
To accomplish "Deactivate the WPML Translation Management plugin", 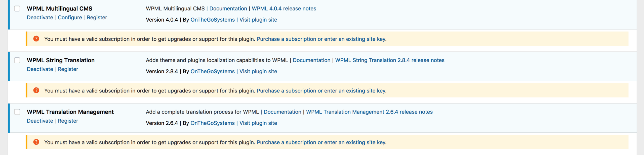I will click(x=40, y=121).
